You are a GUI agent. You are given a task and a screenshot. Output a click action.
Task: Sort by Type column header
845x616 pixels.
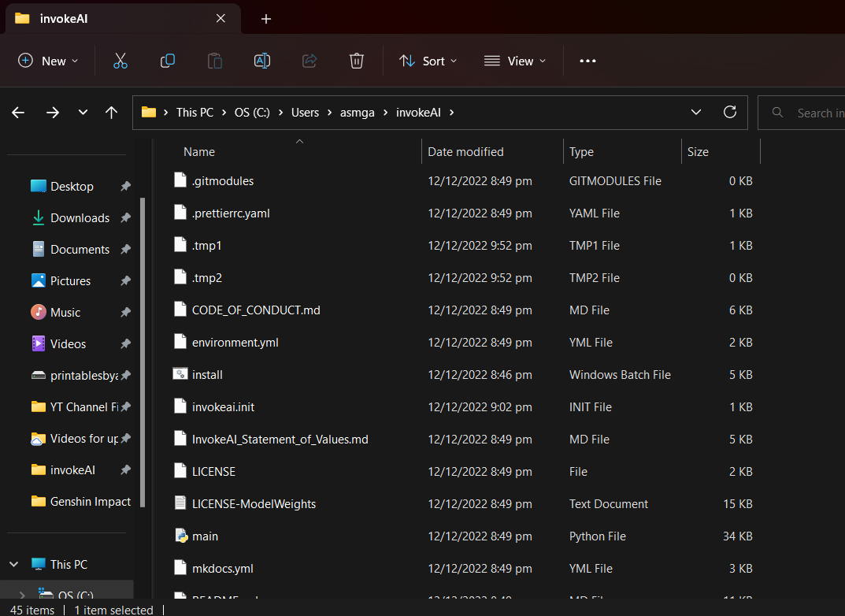pyautogui.click(x=581, y=152)
